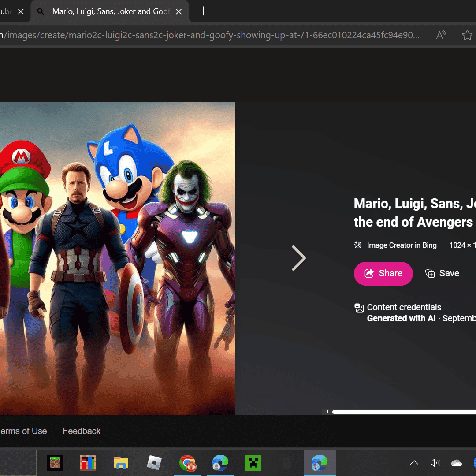The width and height of the screenshot is (476, 476).
Task: Click the Content credentials icon
Action: click(359, 308)
